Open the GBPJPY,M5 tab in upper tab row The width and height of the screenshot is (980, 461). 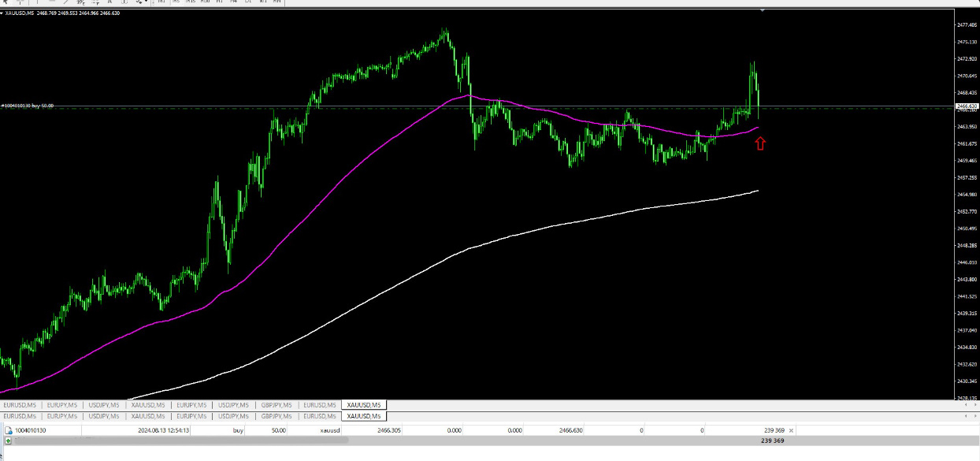(x=277, y=405)
